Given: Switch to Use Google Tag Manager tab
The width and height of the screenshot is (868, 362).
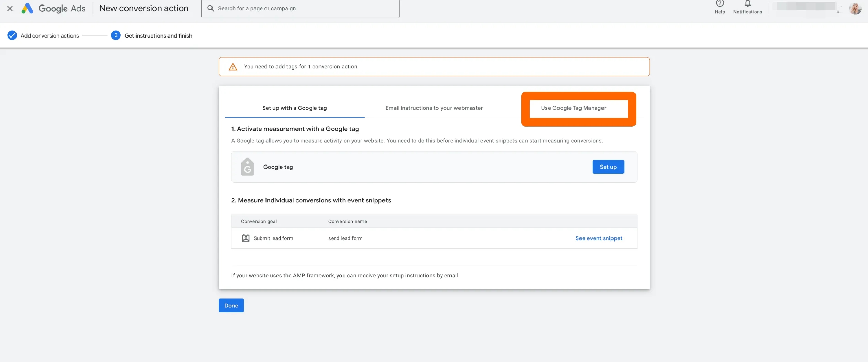Looking at the screenshot, I should click(x=574, y=108).
